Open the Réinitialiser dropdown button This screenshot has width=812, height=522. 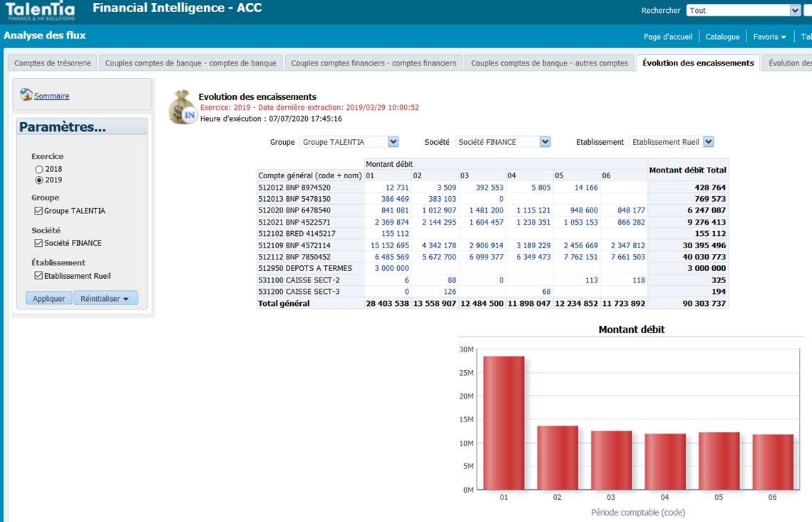105,298
